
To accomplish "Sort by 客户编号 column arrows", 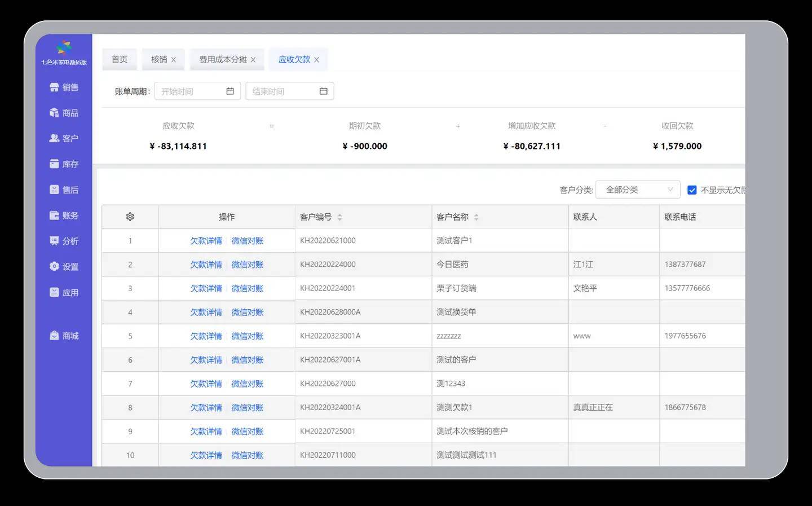I will click(339, 217).
